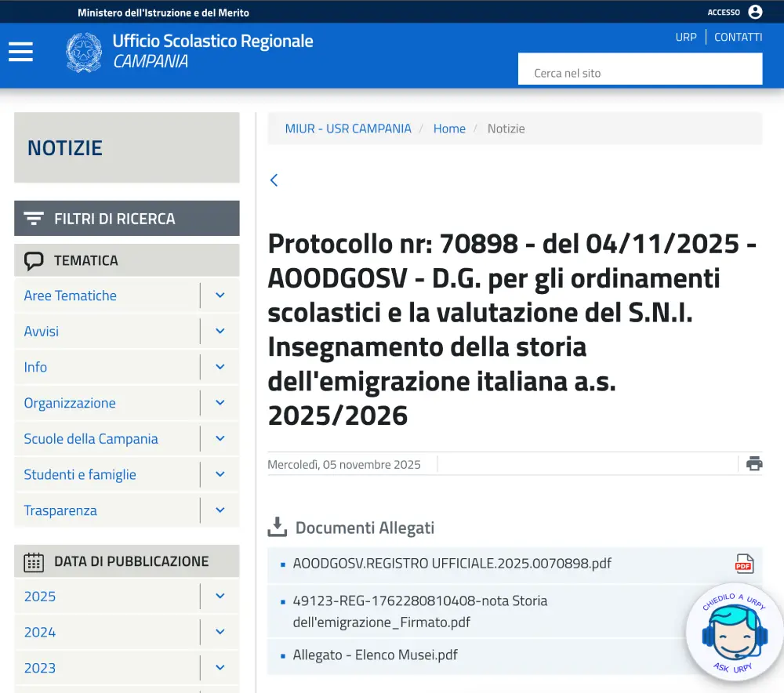This screenshot has height=693, width=784.
Task: Click the back arrow above the title
Action: click(274, 180)
